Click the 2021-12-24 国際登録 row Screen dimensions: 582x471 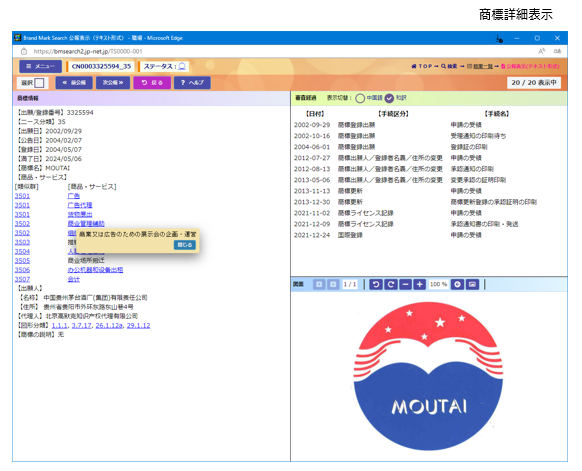[x=388, y=235]
